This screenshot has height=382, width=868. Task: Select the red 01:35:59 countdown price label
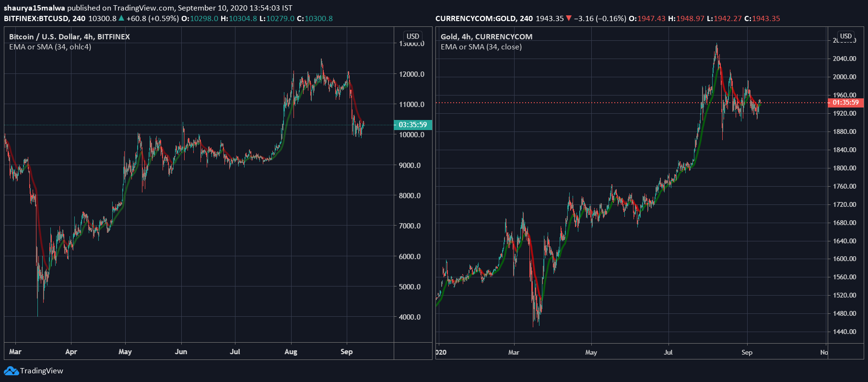click(x=845, y=103)
